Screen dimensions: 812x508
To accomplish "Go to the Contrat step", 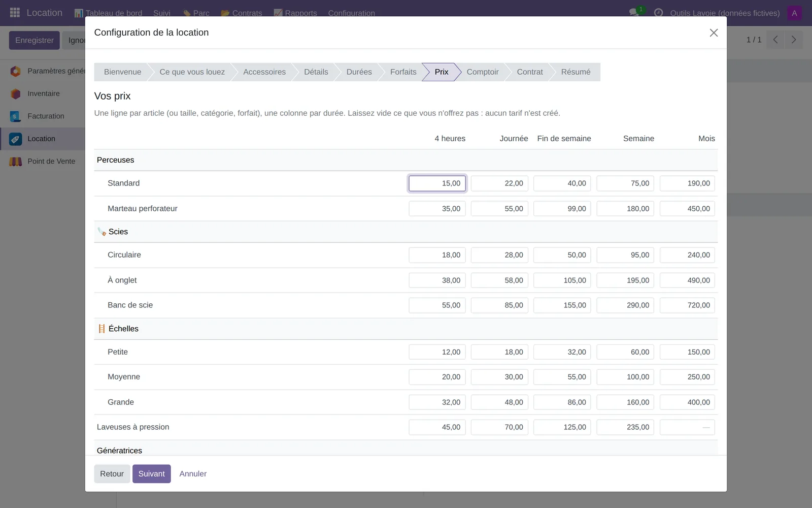I will coord(530,72).
